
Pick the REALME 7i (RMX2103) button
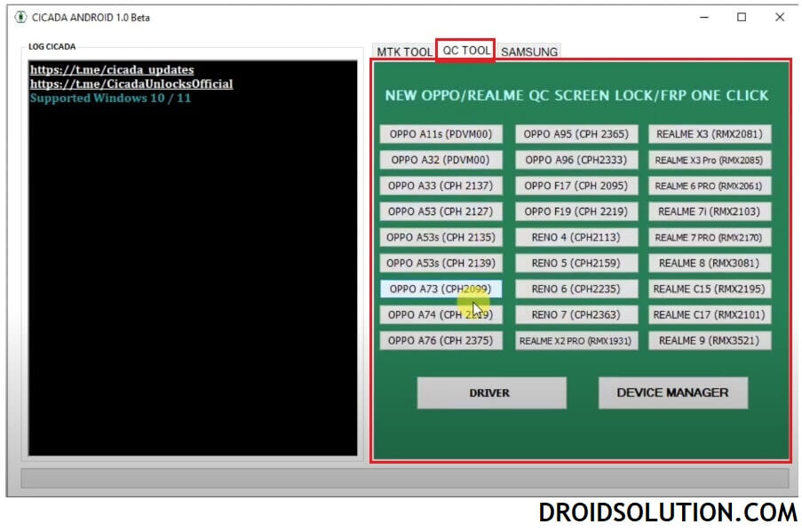(710, 211)
